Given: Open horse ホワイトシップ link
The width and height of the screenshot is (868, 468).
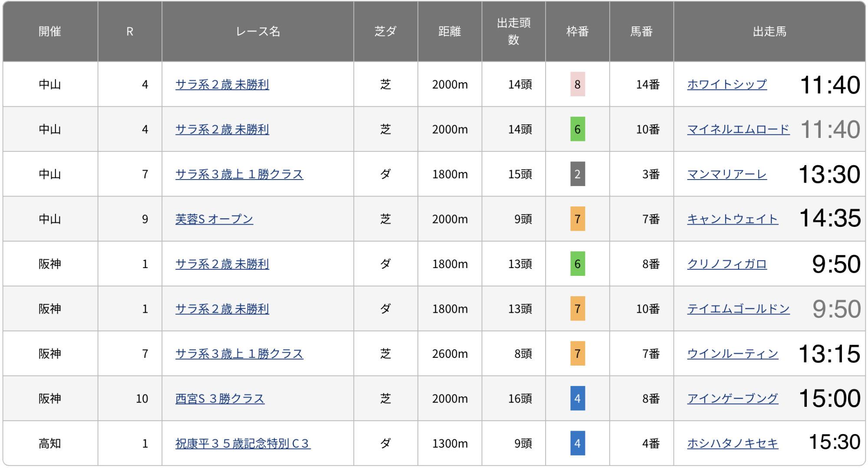Looking at the screenshot, I should [x=727, y=85].
